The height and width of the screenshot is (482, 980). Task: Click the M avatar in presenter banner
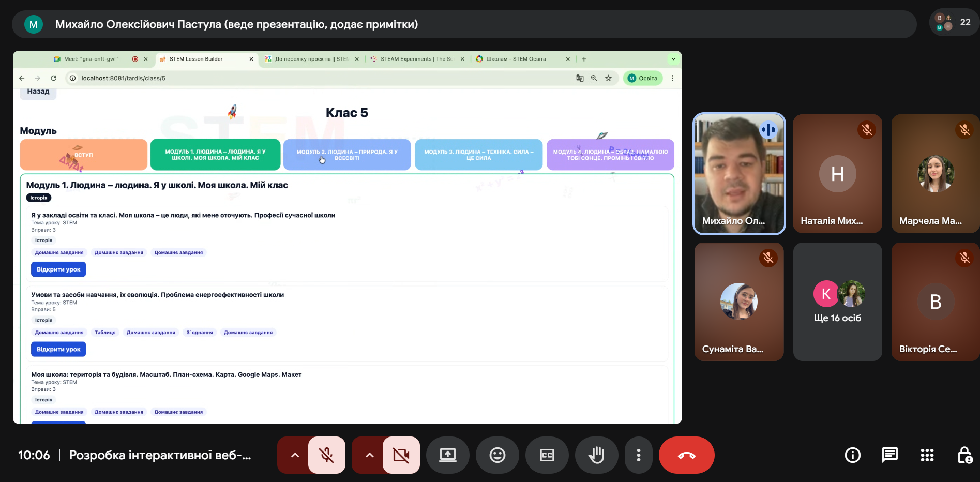(34, 24)
